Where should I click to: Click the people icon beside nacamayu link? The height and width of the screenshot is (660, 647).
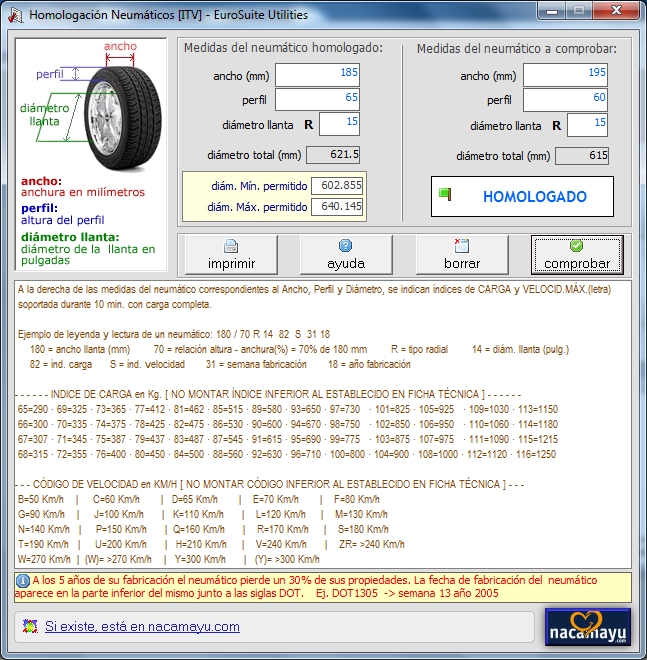(30, 627)
